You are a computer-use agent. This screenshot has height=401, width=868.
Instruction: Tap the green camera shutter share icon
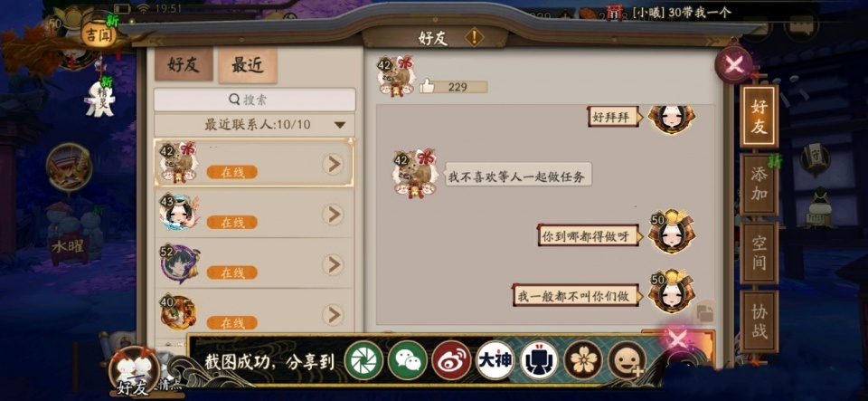pos(363,360)
